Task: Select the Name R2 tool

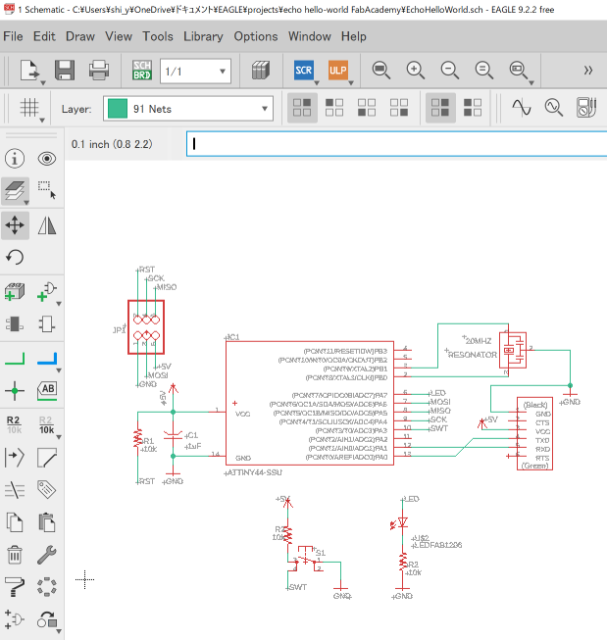Action: (14, 424)
